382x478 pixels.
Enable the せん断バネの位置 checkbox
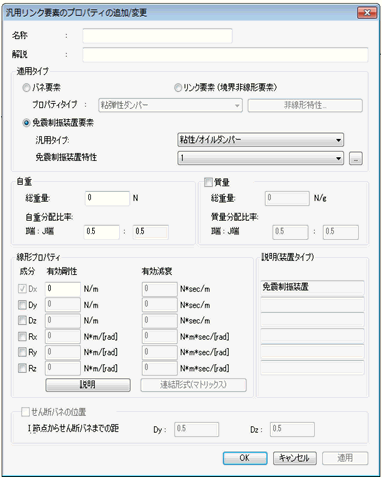tap(25, 412)
